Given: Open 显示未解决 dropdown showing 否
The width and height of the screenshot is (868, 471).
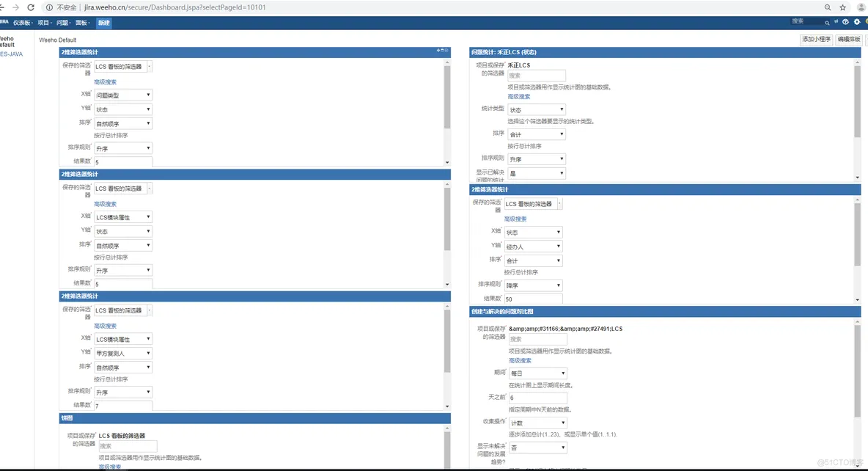Looking at the screenshot, I should 537,448.
